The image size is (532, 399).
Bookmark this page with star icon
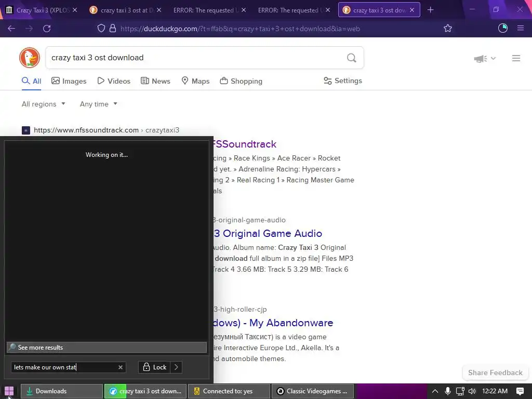pyautogui.click(x=448, y=29)
